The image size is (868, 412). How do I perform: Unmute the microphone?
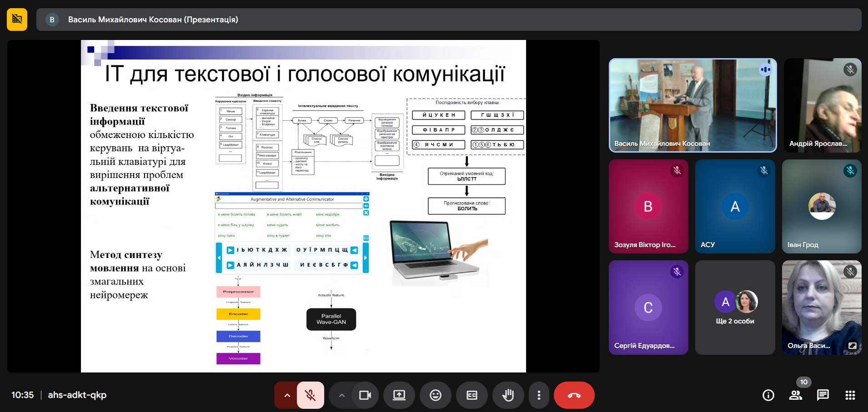[x=311, y=395]
